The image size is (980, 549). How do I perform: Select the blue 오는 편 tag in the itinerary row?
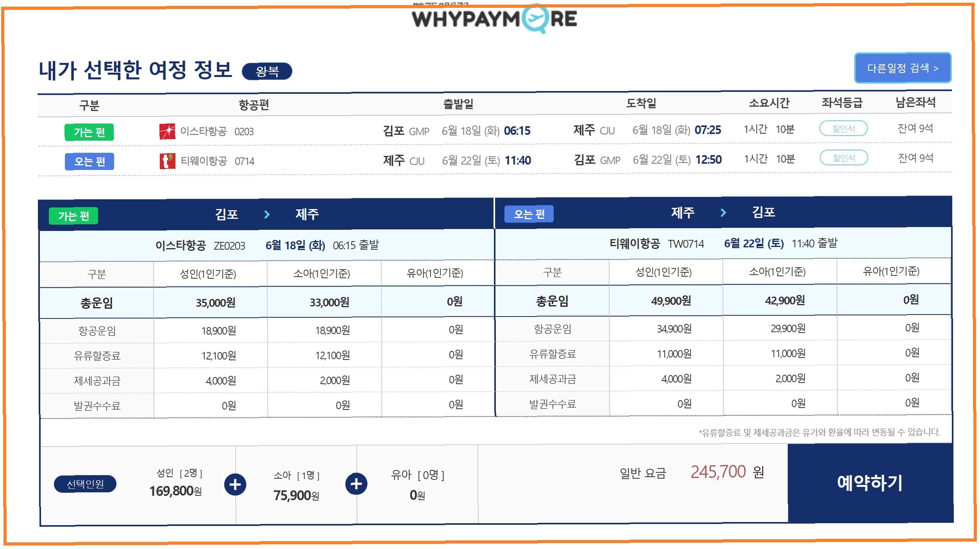click(89, 162)
